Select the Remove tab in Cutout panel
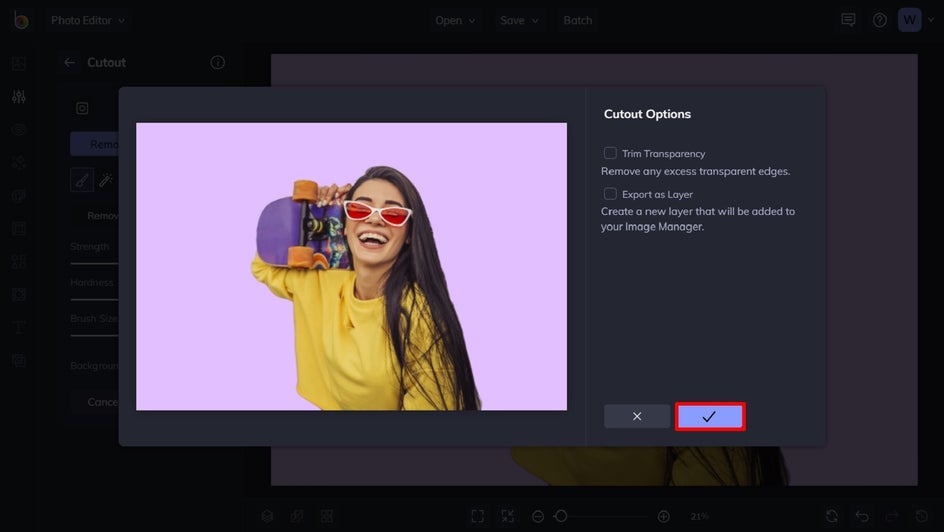This screenshot has height=532, width=944. pyautogui.click(x=95, y=144)
